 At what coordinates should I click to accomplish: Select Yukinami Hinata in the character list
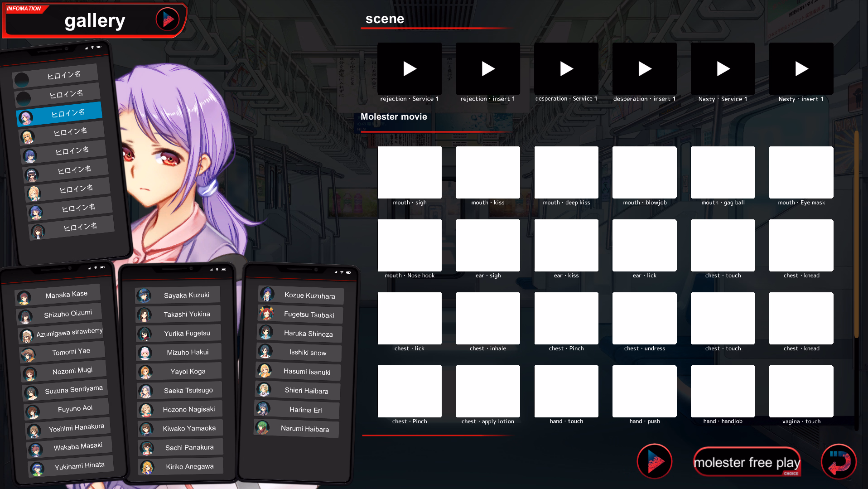pos(79,466)
